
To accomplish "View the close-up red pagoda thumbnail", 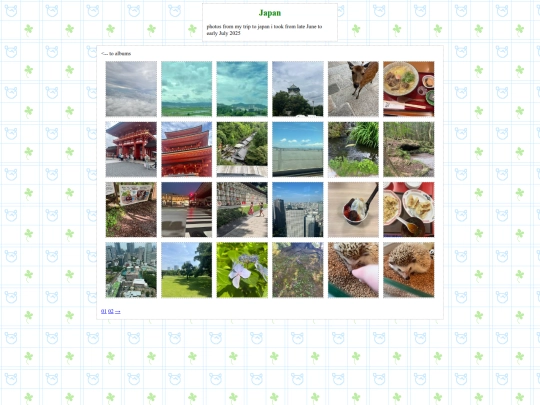I will (187, 149).
